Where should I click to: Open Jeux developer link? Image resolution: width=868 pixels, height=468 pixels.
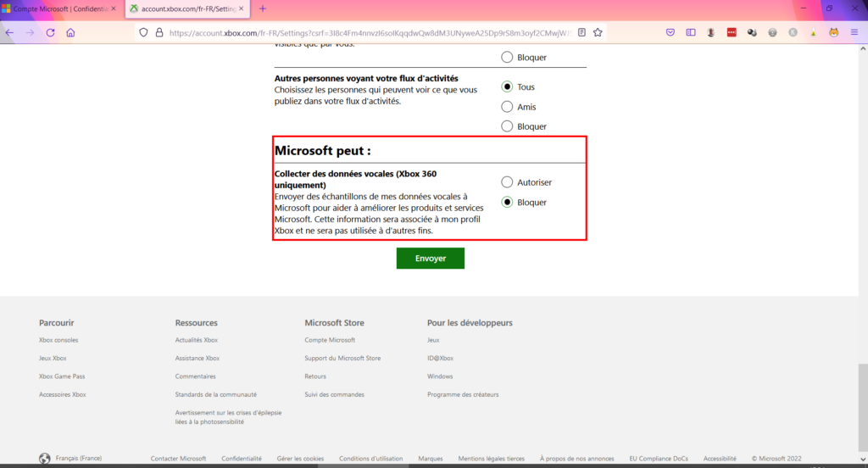[433, 340]
